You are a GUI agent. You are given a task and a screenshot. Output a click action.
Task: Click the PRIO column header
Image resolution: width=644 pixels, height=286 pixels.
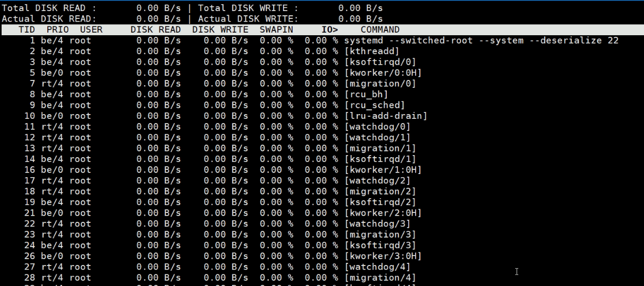pyautogui.click(x=57, y=30)
